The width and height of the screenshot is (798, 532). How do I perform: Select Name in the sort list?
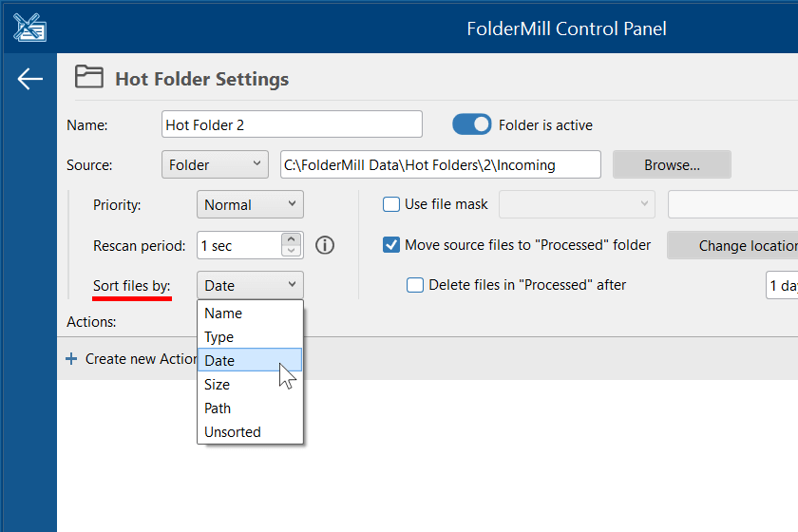coord(223,313)
